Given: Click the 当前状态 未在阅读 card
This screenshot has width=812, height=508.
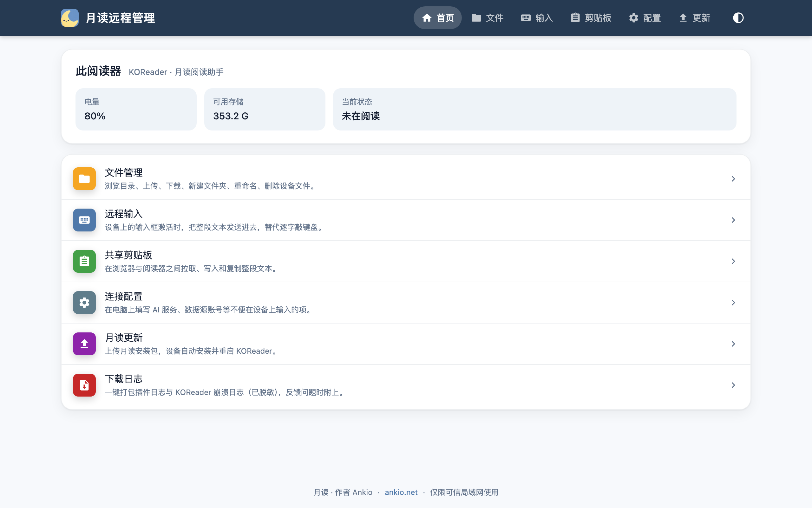Looking at the screenshot, I should coord(534,109).
